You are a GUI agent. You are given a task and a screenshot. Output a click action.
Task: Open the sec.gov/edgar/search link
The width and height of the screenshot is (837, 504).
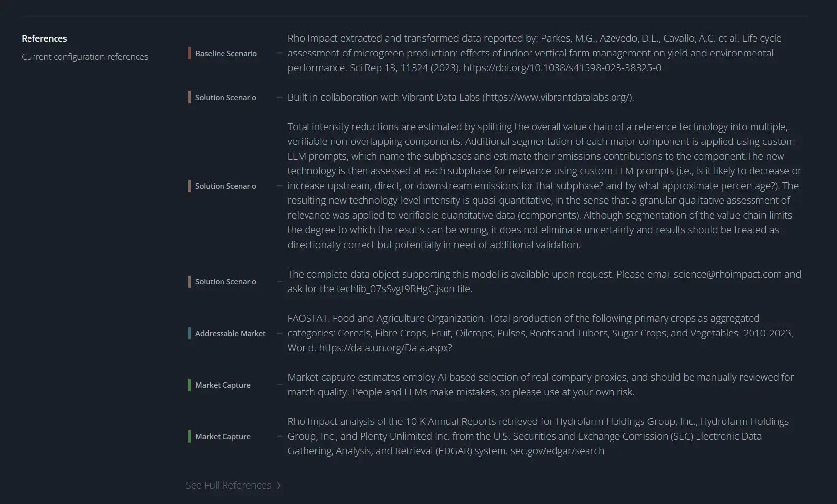click(x=557, y=451)
